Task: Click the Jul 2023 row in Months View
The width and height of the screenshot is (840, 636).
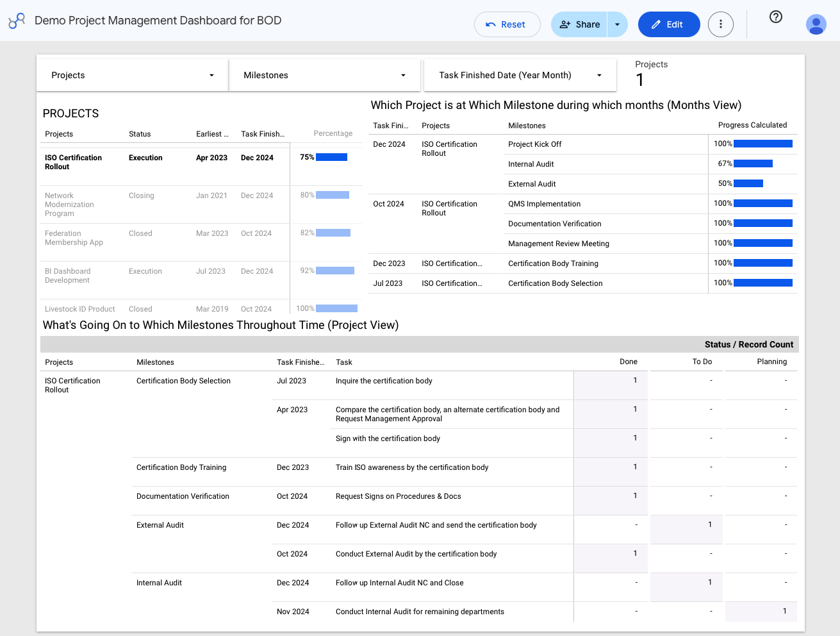Action: tap(583, 283)
